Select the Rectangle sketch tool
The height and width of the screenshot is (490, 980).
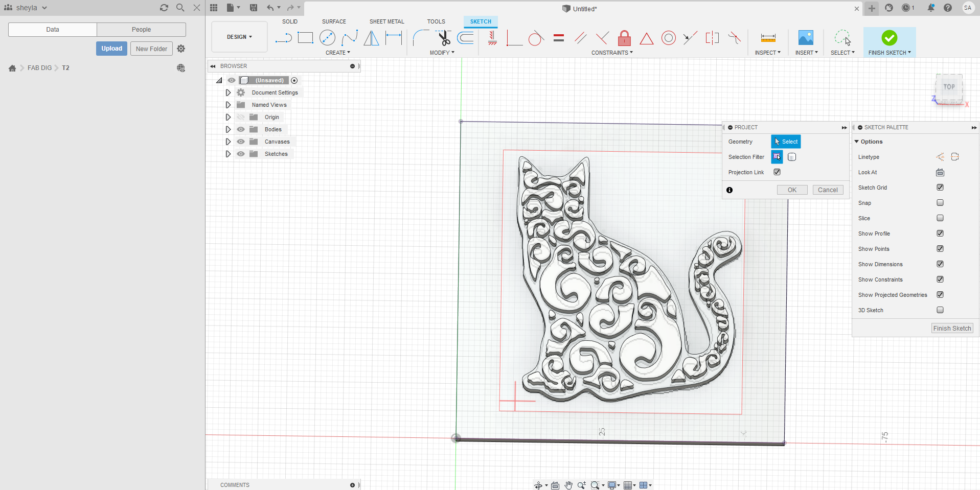pos(305,38)
